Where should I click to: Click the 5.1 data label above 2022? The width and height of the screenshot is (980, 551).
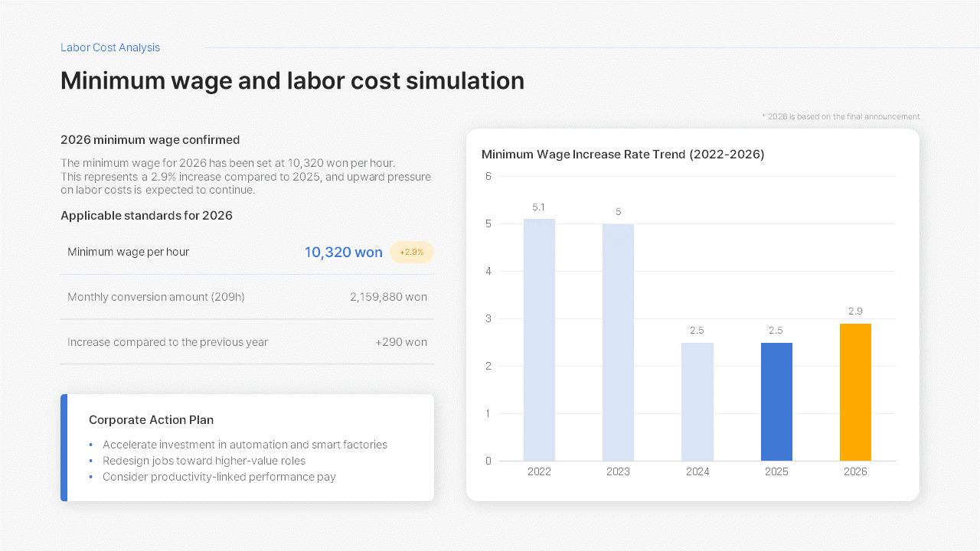click(539, 207)
